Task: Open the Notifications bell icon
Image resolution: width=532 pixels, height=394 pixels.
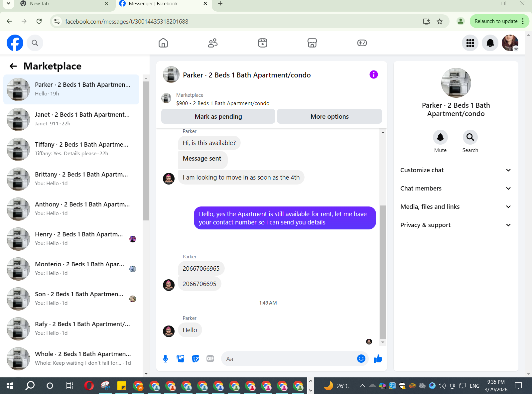Action: pos(490,43)
